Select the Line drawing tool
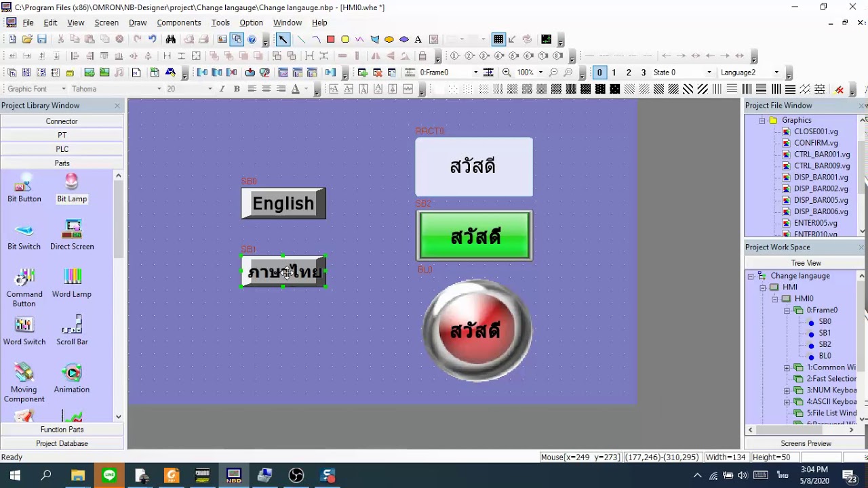868x488 pixels. coord(301,39)
